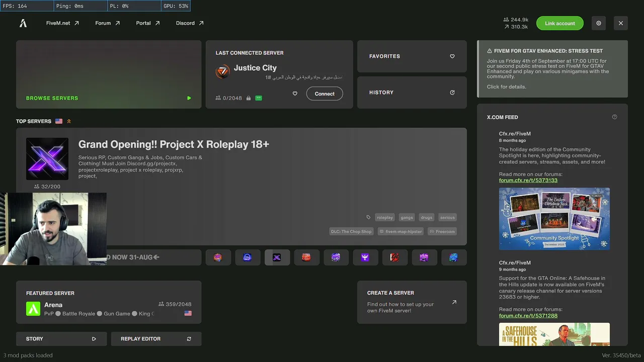Open Grand Opening!! Project X Roleplay 18+ title
This screenshot has height=362, width=644.
point(174,144)
